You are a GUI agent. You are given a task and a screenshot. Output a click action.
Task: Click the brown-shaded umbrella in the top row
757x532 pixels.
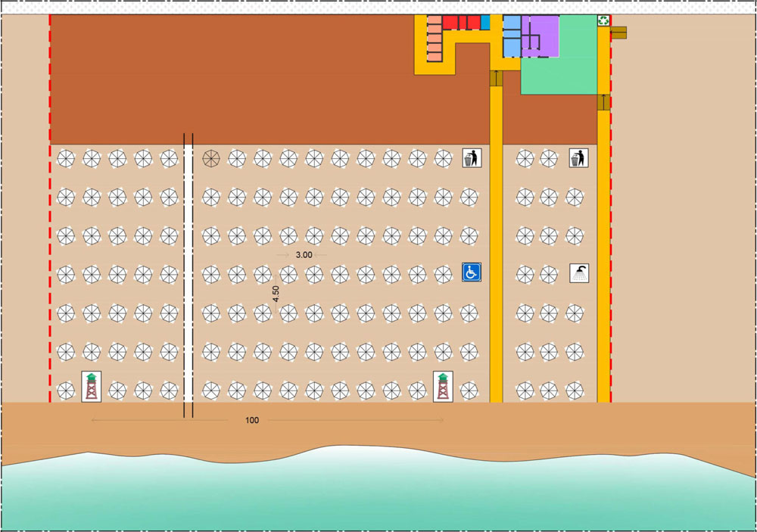point(211,158)
